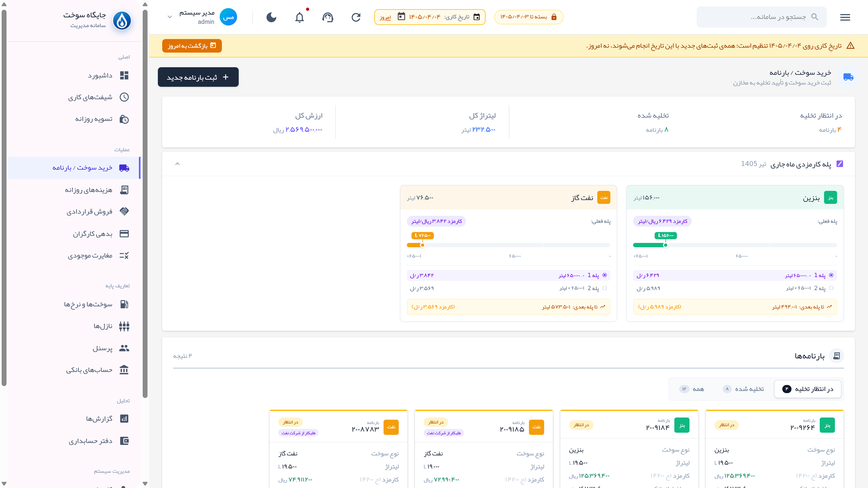Screen dimensions: 868x488
Task: Expand the user menu chevron next to admin
Action: pyautogui.click(x=170, y=17)
